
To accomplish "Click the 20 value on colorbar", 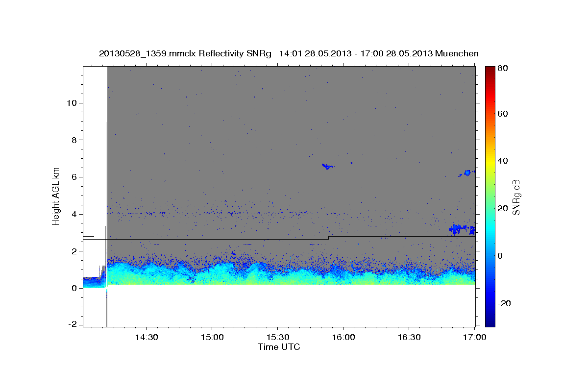I will (503, 208).
